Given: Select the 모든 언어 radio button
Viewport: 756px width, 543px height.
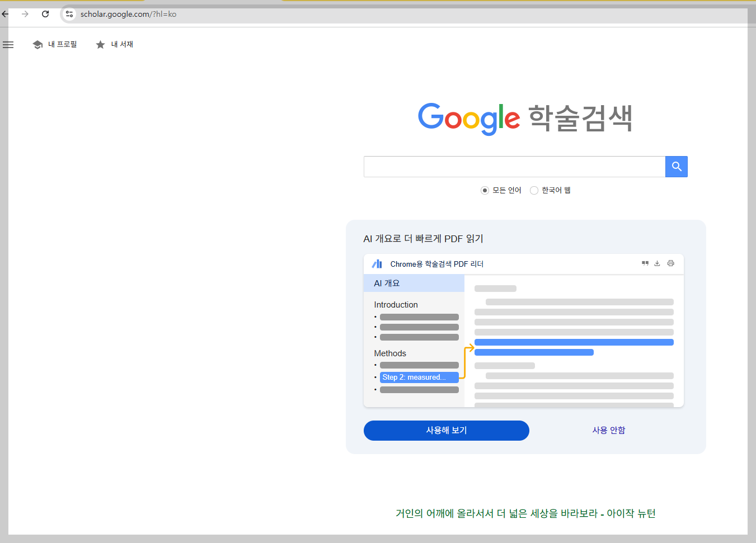Looking at the screenshot, I should tap(484, 190).
